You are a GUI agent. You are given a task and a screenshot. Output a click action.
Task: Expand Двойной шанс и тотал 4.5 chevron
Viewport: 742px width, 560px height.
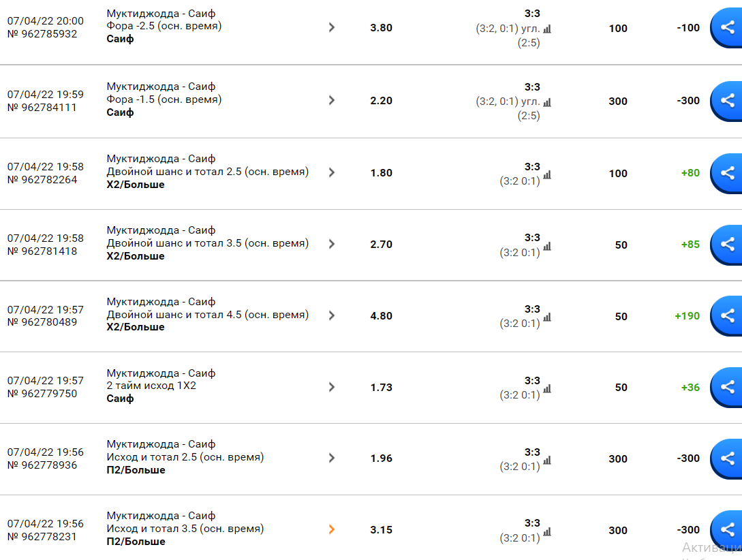point(332,315)
